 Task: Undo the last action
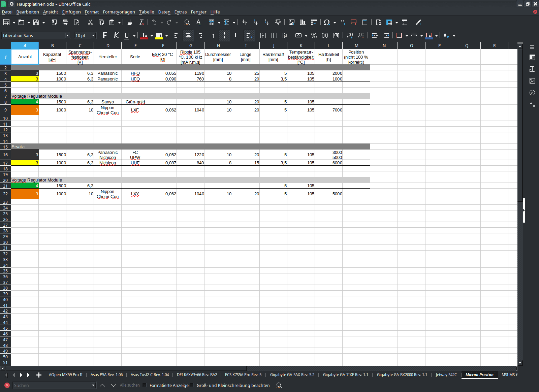tap(154, 22)
